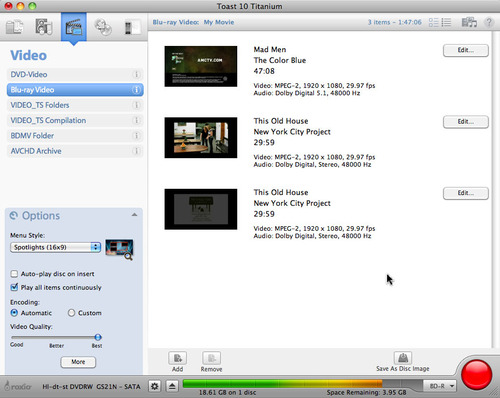Uncheck Play all items continuously
This screenshot has width=500, height=398.
(14, 287)
